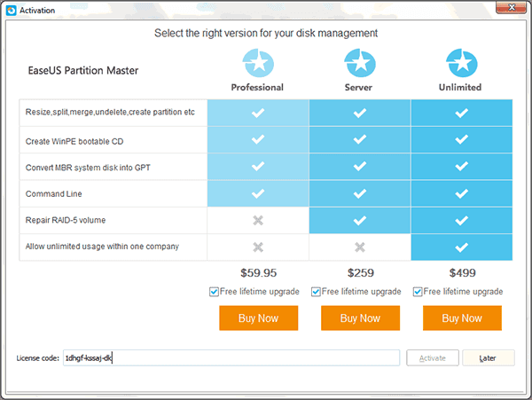The image size is (532, 400).
Task: Click the Later button
Action: [x=488, y=358]
